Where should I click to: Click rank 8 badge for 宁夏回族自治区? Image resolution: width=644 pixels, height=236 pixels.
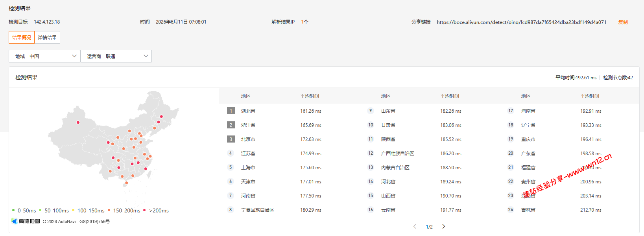coord(231,210)
